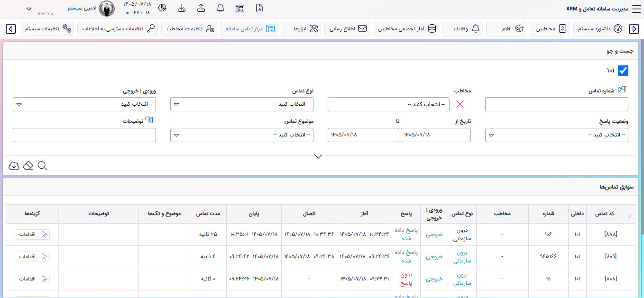Viewport: 644px width, 298px height.
Task: Click the call code [809] cell
Action: (610, 257)
